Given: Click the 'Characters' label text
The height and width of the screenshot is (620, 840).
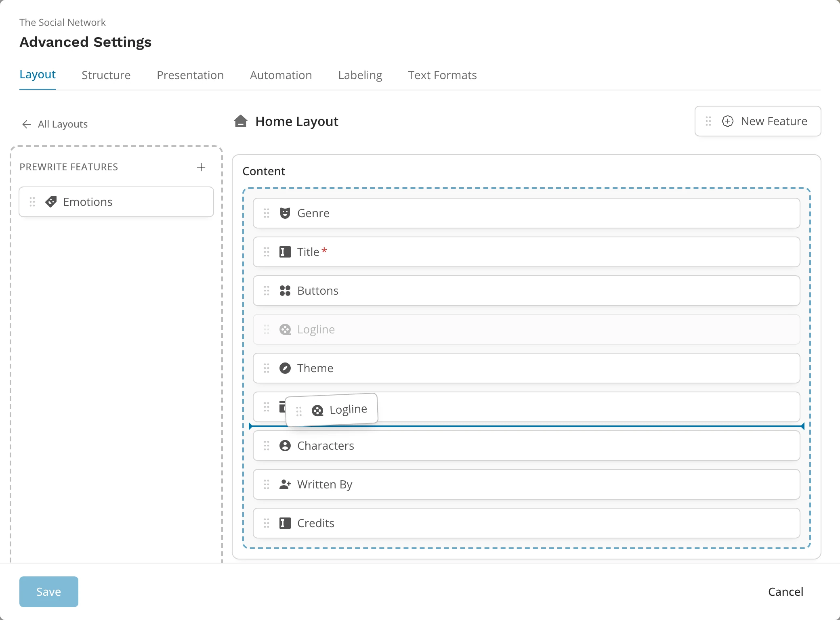Looking at the screenshot, I should tap(326, 446).
